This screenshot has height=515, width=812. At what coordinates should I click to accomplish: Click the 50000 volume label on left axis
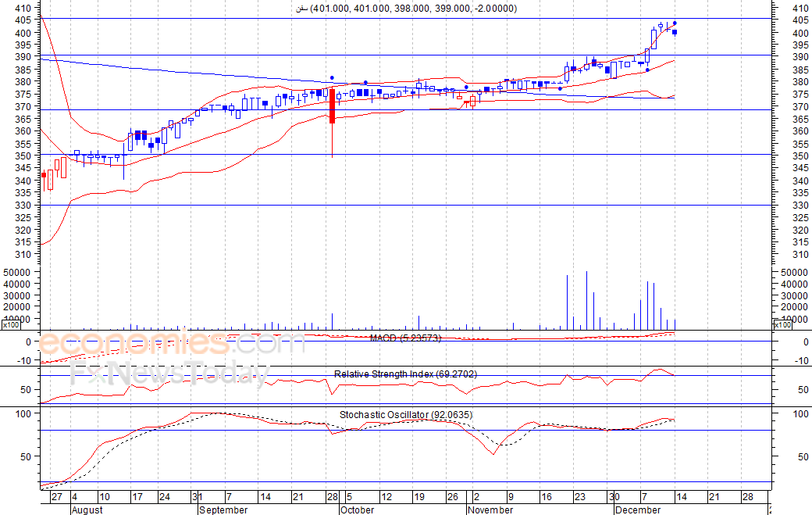[17, 273]
